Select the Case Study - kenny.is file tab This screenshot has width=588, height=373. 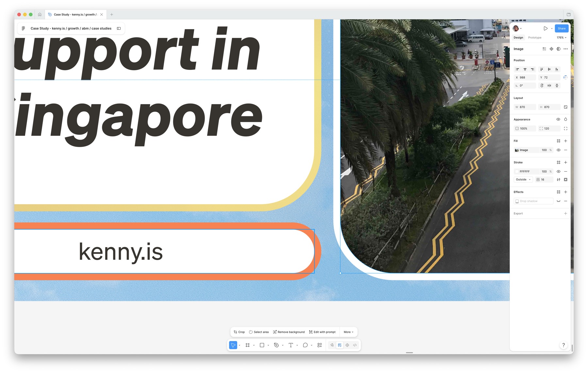[75, 14]
